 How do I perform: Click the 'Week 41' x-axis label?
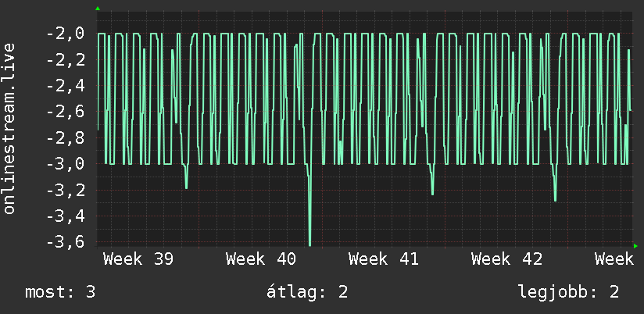click(x=384, y=259)
